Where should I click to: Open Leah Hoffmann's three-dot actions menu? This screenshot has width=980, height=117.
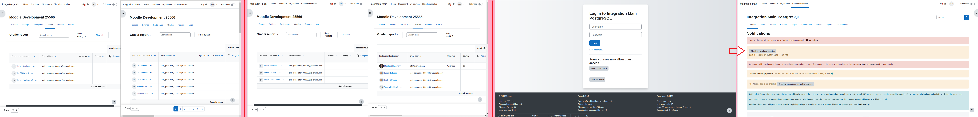coord(400,80)
